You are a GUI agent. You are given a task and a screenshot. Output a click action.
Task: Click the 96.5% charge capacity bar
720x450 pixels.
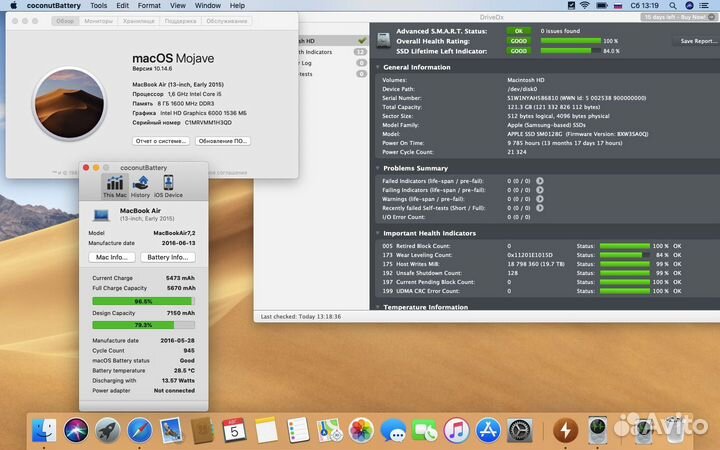click(x=143, y=301)
